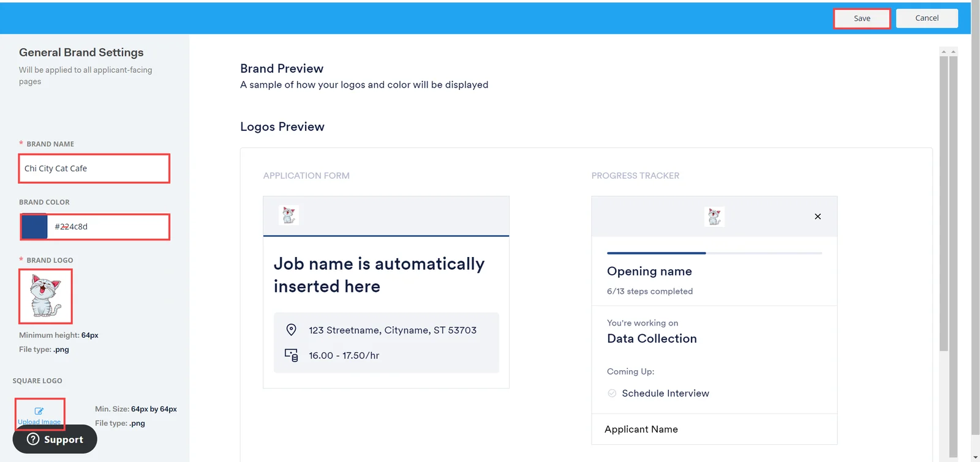Click the Save button
Image resolution: width=980 pixels, height=462 pixels.
[862, 18]
